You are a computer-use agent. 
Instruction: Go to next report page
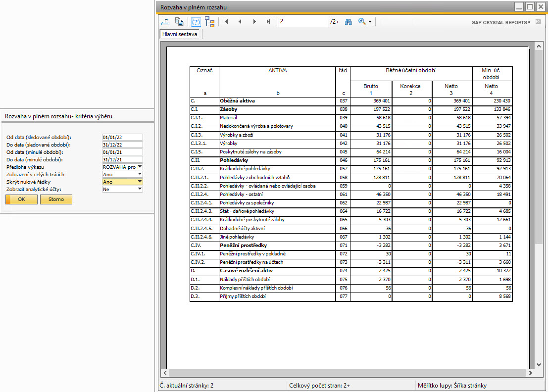point(254,22)
